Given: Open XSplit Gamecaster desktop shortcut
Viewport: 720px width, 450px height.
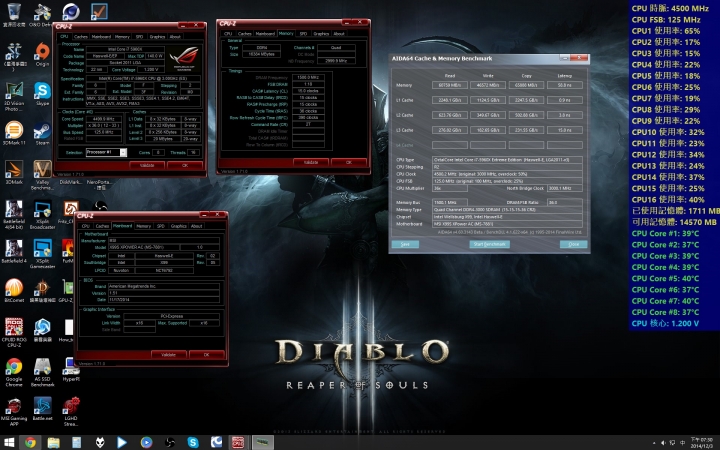Looking at the screenshot, I should 42,254.
